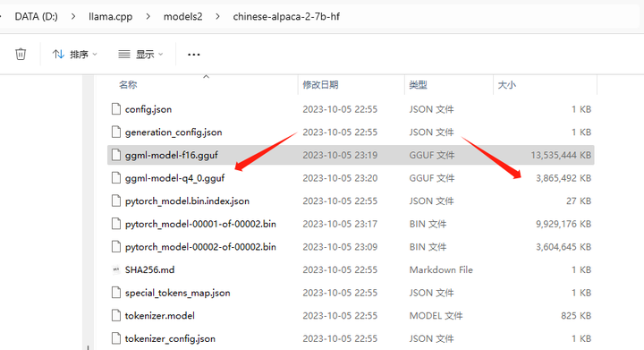Sort by Size (大小) column header

(507, 85)
